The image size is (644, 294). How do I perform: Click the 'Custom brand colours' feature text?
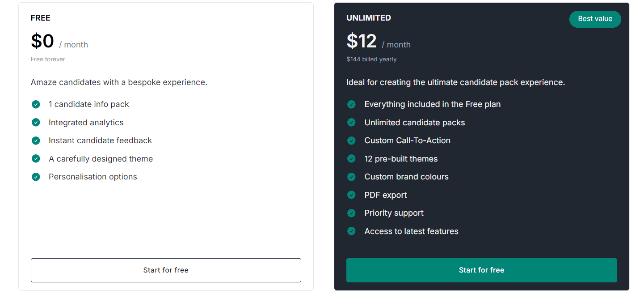point(406,177)
